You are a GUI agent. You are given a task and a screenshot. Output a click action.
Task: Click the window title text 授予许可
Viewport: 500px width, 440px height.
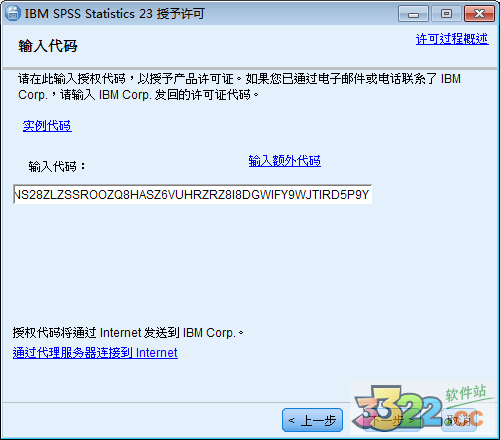(180, 14)
